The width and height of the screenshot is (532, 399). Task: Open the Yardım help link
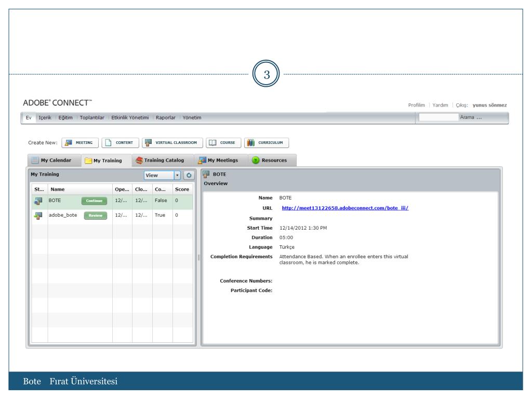tap(440, 105)
